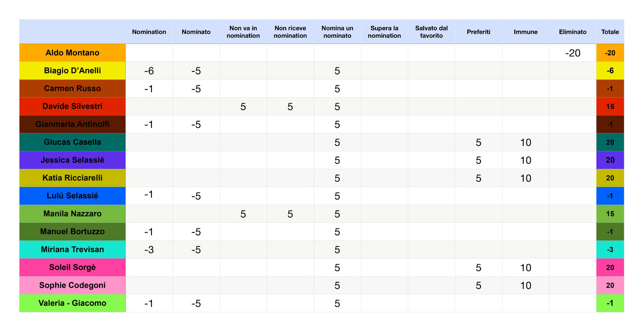
Task: Click the Soleil Sorgè name cell
Action: 72,268
